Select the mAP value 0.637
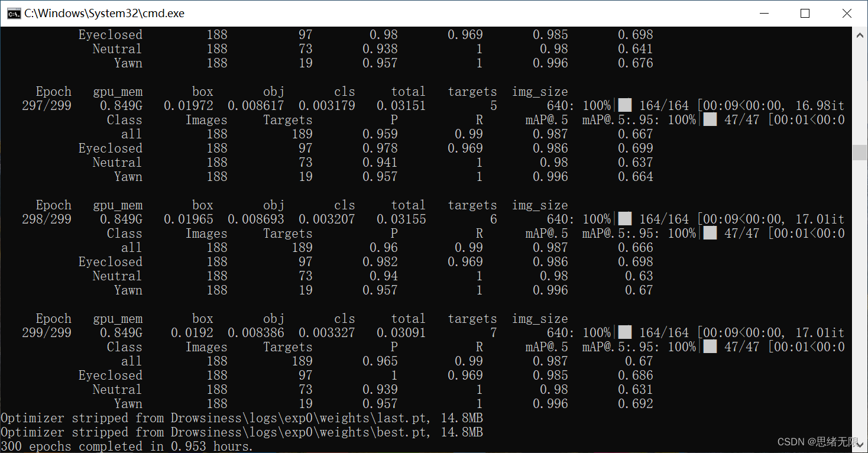Viewport: 868px width, 453px height. [636, 163]
